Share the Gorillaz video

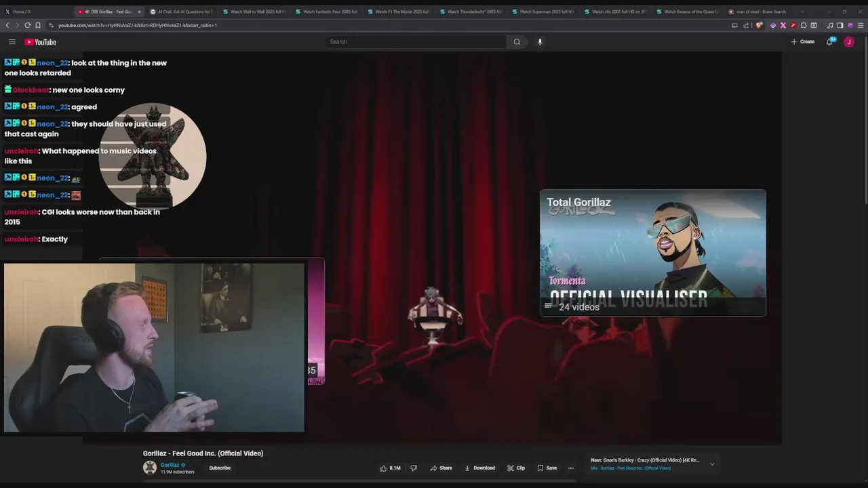click(x=441, y=468)
